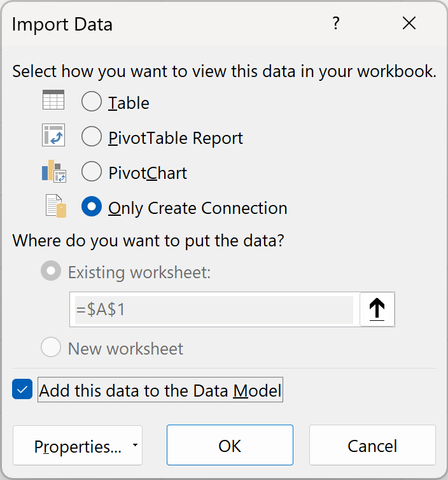Confirm import with the OK button
This screenshot has width=448, height=480.
click(230, 446)
